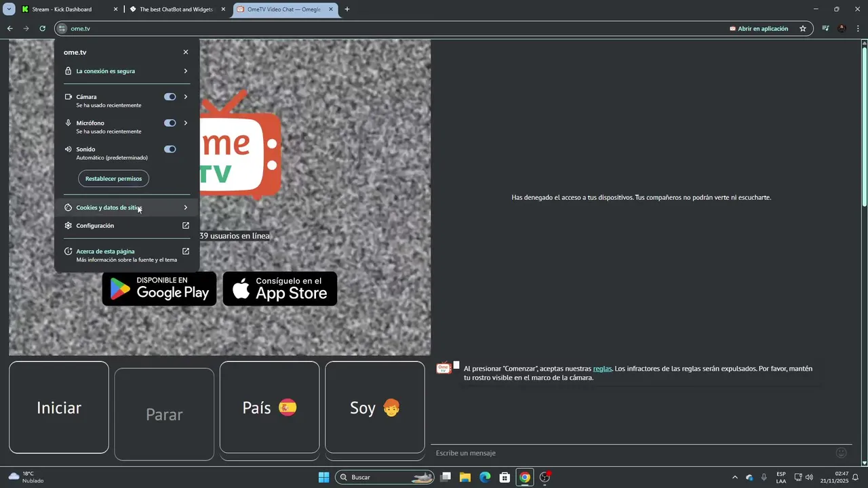Viewport: 868px width, 488px height.
Task: Open Microsoft Store from taskbar
Action: pos(505,477)
